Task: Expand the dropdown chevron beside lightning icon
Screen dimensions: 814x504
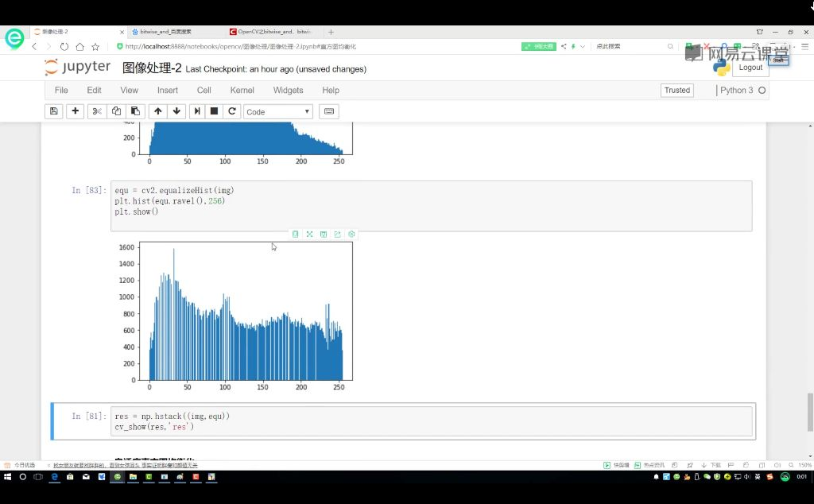Action: (x=583, y=46)
